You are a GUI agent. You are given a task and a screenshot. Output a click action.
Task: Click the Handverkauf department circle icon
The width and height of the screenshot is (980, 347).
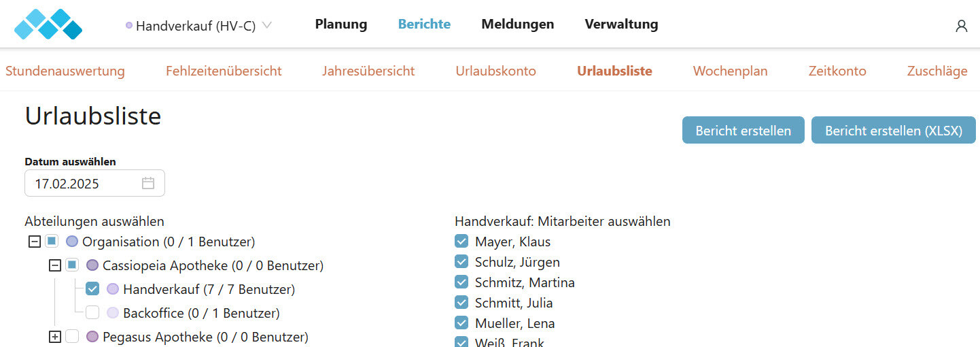[x=113, y=289]
